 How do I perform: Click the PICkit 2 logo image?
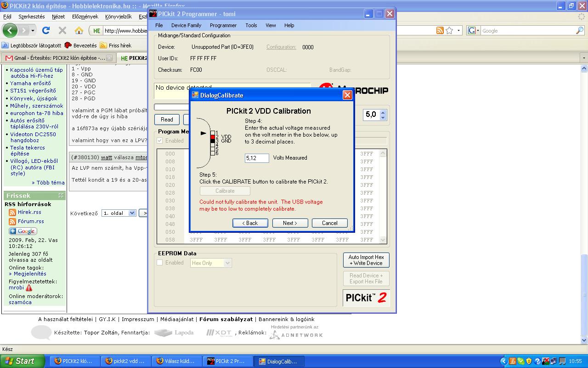click(x=366, y=298)
